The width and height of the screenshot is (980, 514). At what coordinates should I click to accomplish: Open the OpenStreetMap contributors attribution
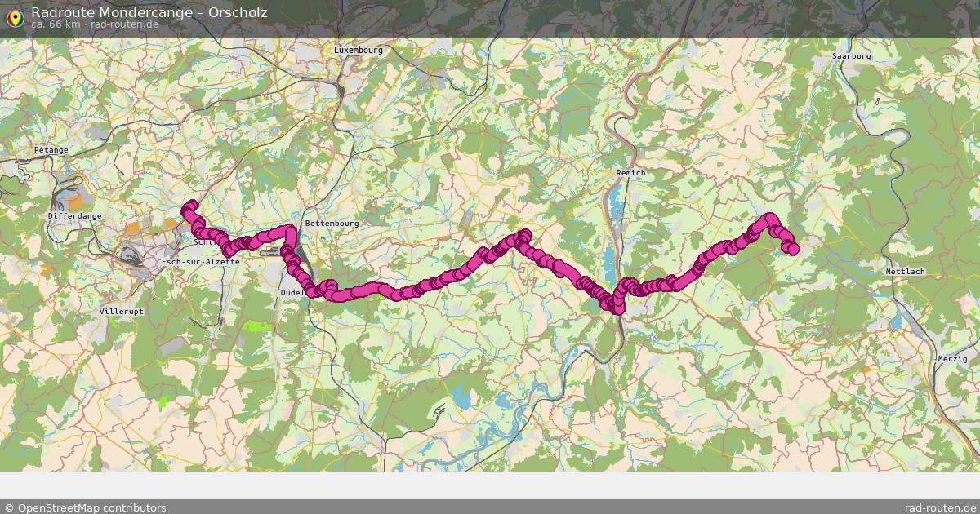(x=85, y=507)
